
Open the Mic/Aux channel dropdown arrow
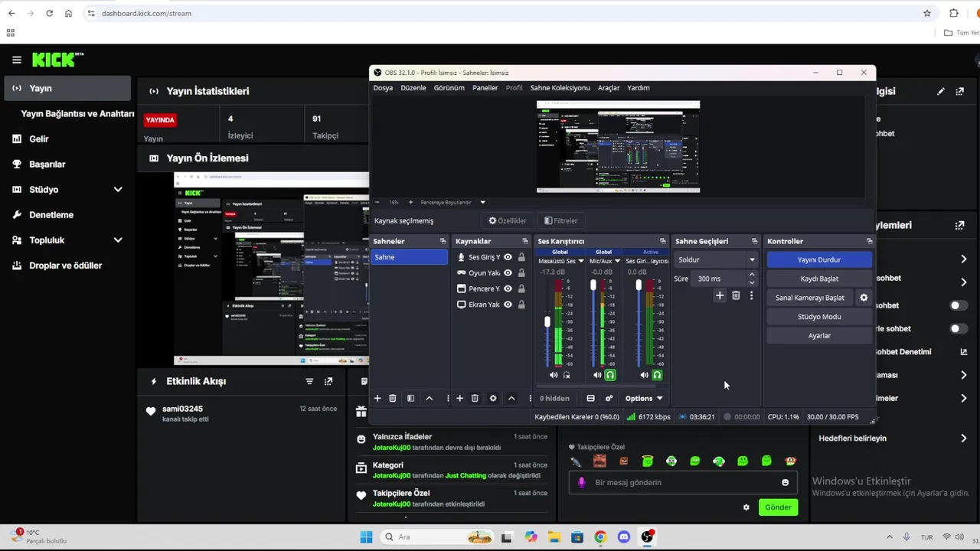617,261
